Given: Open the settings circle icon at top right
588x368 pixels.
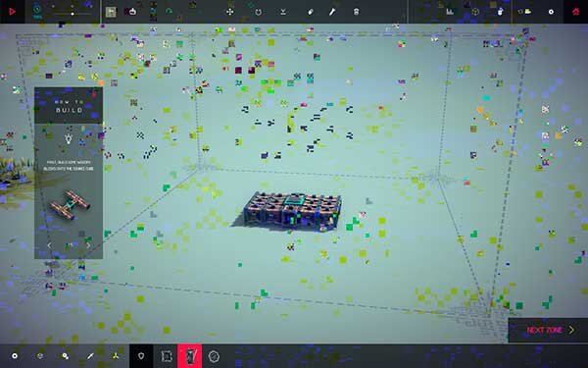Looking at the screenshot, I should (551, 12).
